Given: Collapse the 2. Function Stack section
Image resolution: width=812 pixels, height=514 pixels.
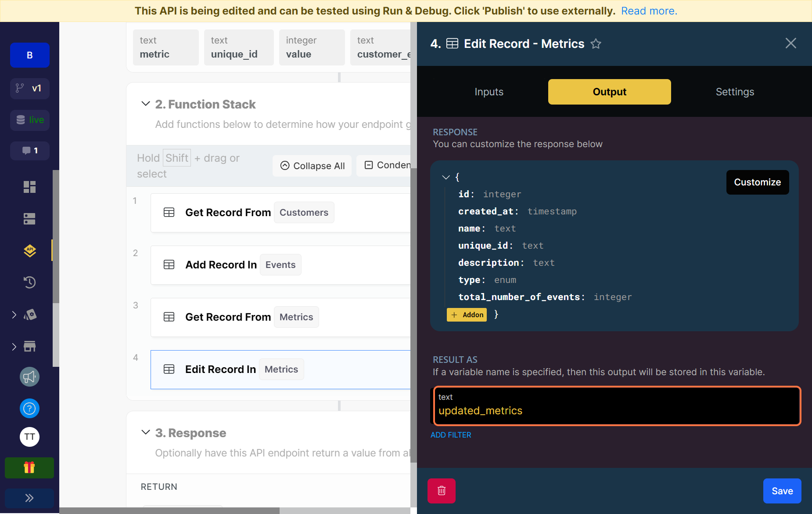Looking at the screenshot, I should click(x=146, y=104).
